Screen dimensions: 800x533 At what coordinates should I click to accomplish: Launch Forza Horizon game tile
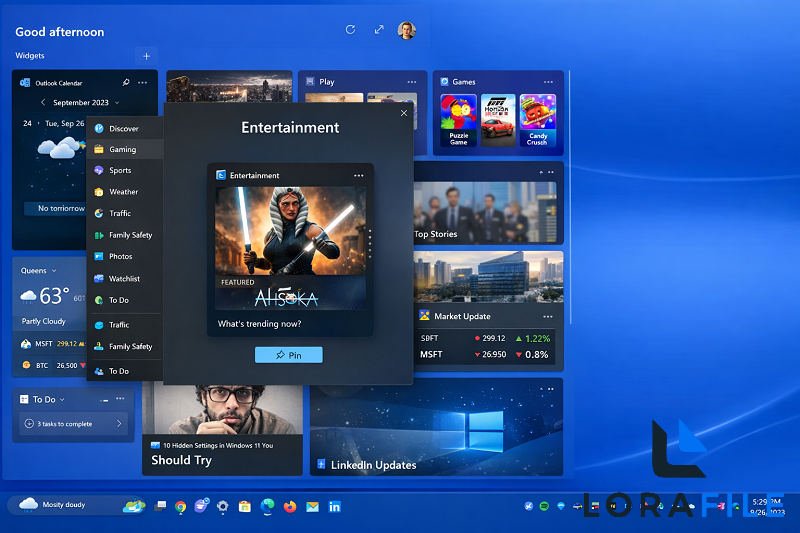498,120
